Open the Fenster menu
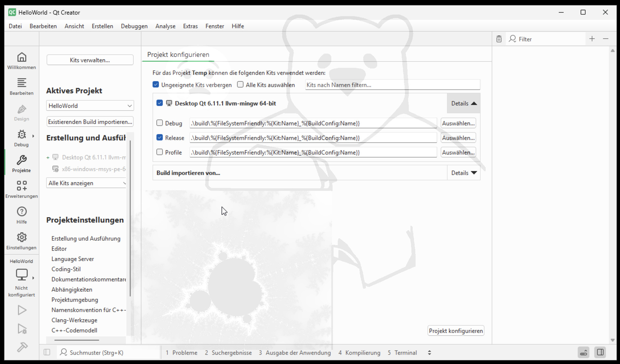Image resolution: width=620 pixels, height=364 pixels. point(215,26)
